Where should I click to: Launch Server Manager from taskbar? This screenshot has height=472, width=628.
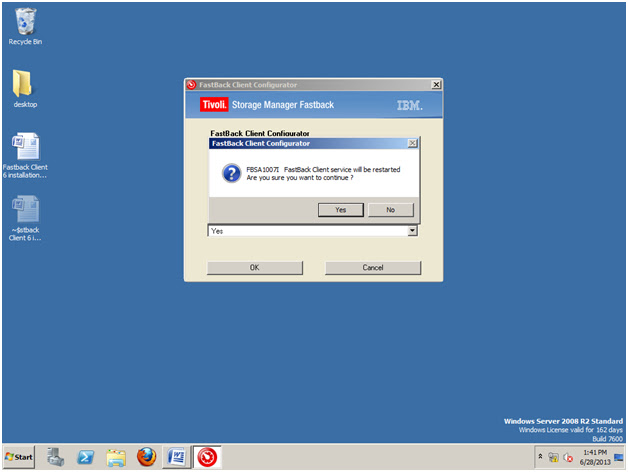55,457
